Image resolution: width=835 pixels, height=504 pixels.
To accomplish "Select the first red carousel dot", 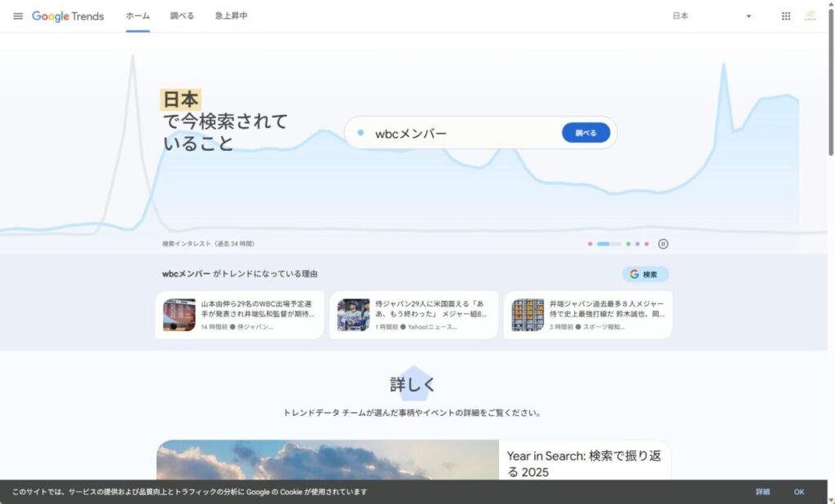I will (x=590, y=244).
